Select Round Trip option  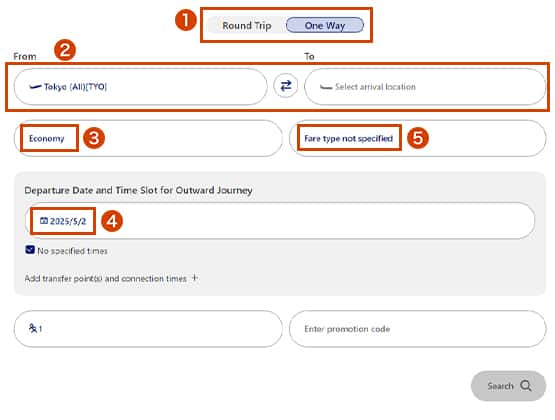pyautogui.click(x=247, y=25)
